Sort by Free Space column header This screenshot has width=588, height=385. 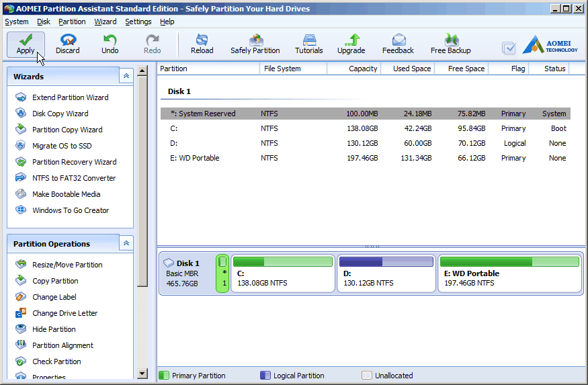click(462, 69)
